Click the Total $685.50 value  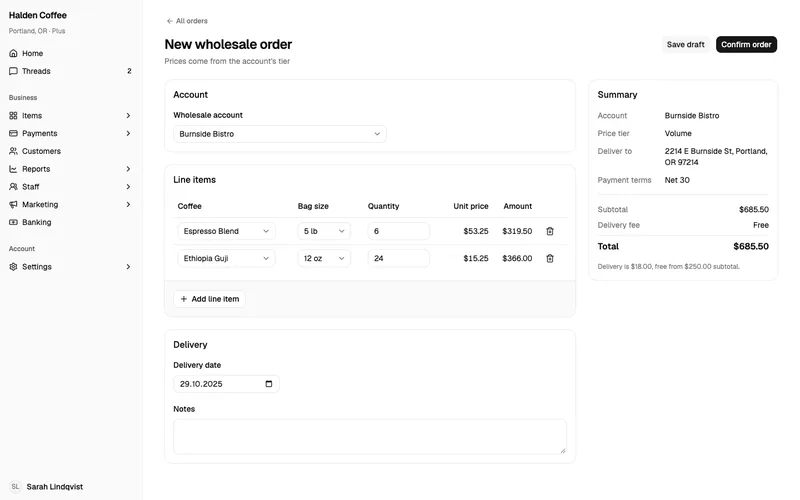[x=751, y=246]
